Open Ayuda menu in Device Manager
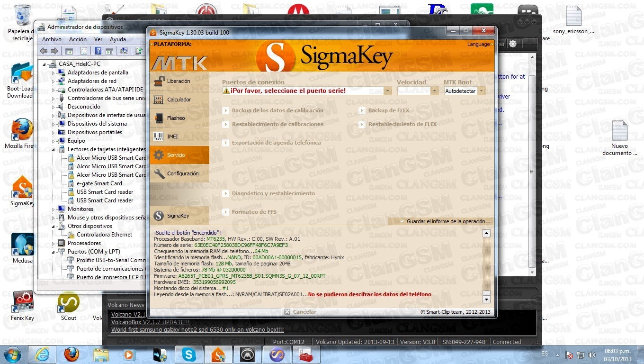Screen dimensions: 644x364 pyautogui.click(x=118, y=39)
